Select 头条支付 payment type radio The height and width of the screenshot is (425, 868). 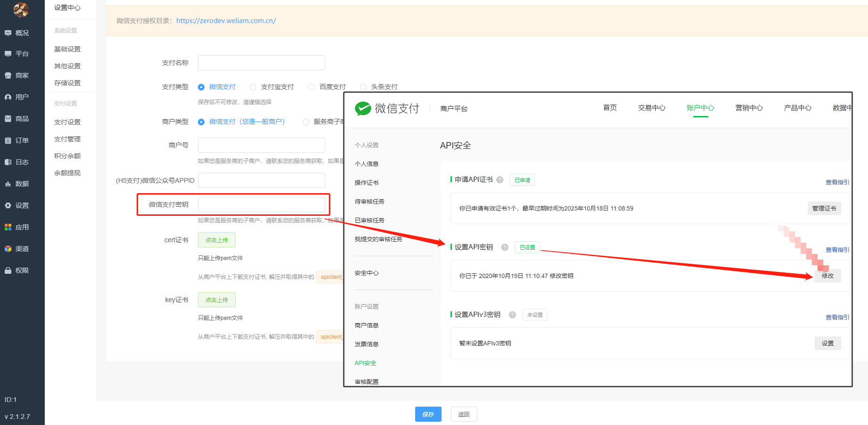coord(363,87)
